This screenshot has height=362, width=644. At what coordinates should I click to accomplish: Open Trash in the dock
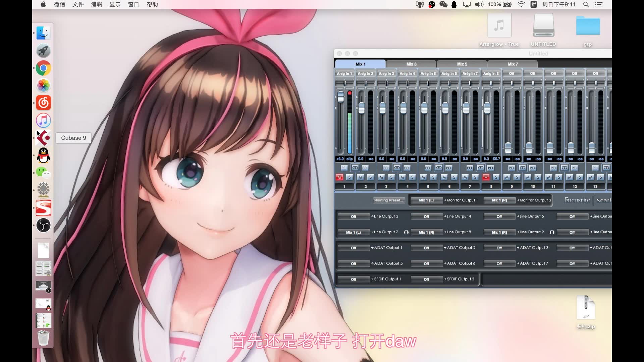pyautogui.click(x=44, y=338)
